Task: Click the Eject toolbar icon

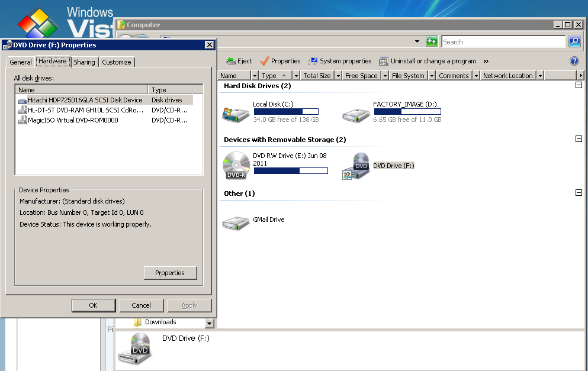Action: pyautogui.click(x=230, y=61)
